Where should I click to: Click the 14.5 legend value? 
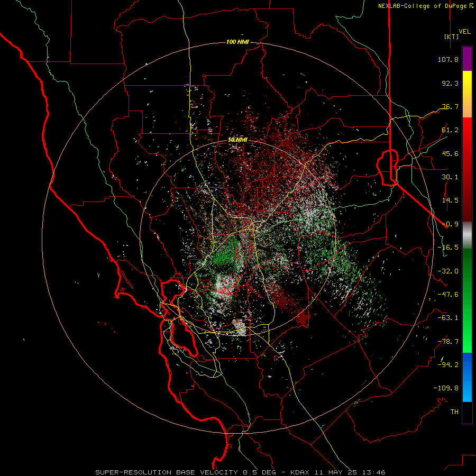450,200
